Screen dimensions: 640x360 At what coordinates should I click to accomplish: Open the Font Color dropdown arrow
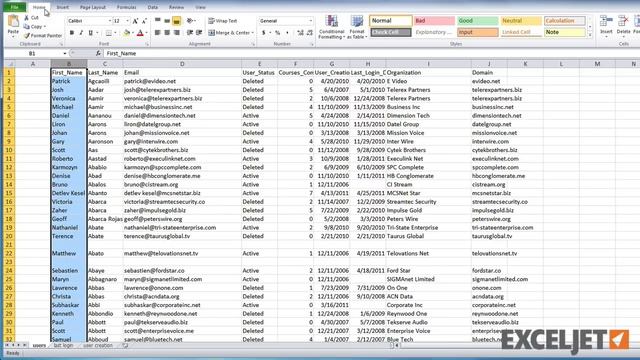[146, 33]
